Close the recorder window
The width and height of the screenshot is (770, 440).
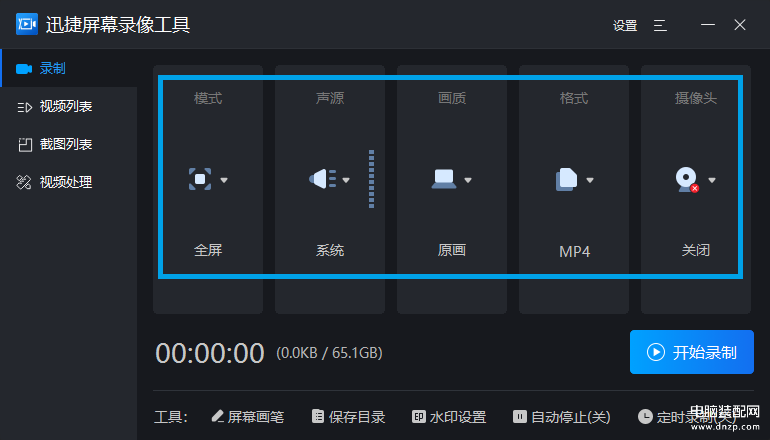740,25
